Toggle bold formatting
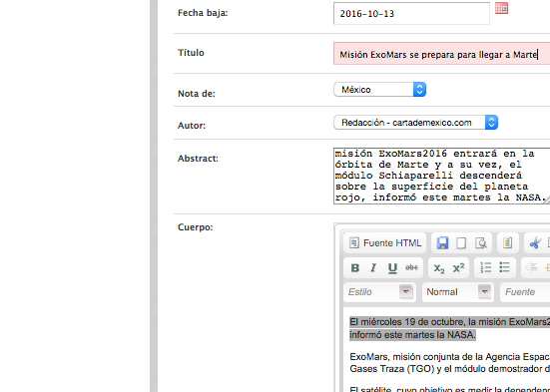This screenshot has width=550, height=392. click(x=355, y=268)
